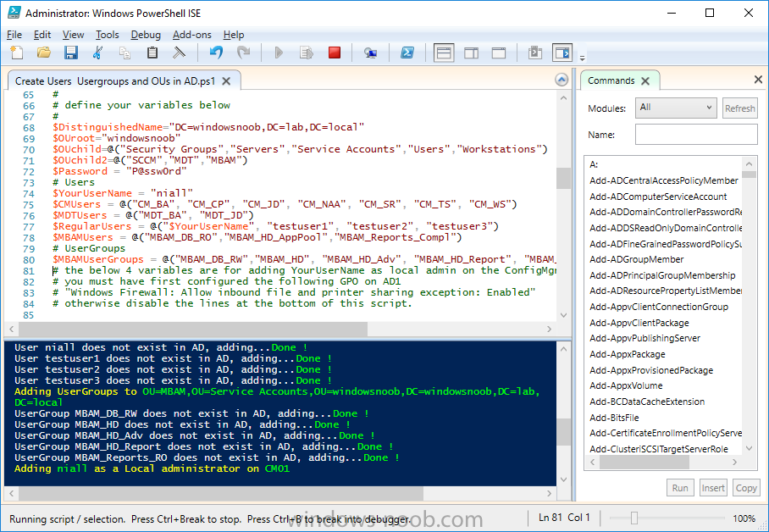Viewport: 769px width, 532px height.
Task: Click the Undo arrow icon
Action: 216,53
